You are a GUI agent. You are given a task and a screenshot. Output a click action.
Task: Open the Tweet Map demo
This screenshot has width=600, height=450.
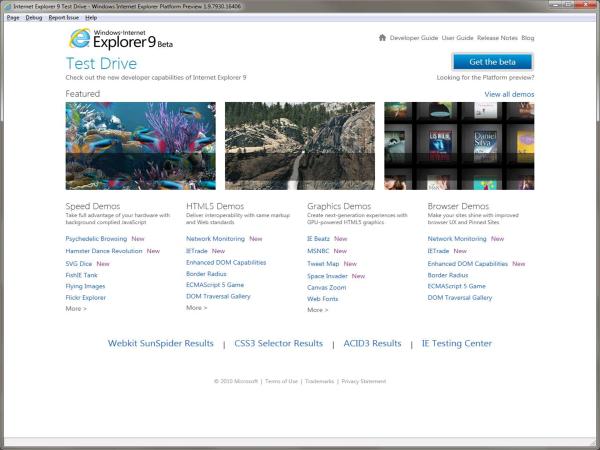click(323, 264)
